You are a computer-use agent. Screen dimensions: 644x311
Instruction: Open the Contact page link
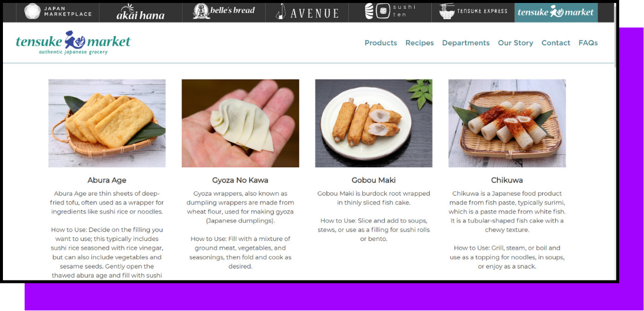click(x=556, y=43)
